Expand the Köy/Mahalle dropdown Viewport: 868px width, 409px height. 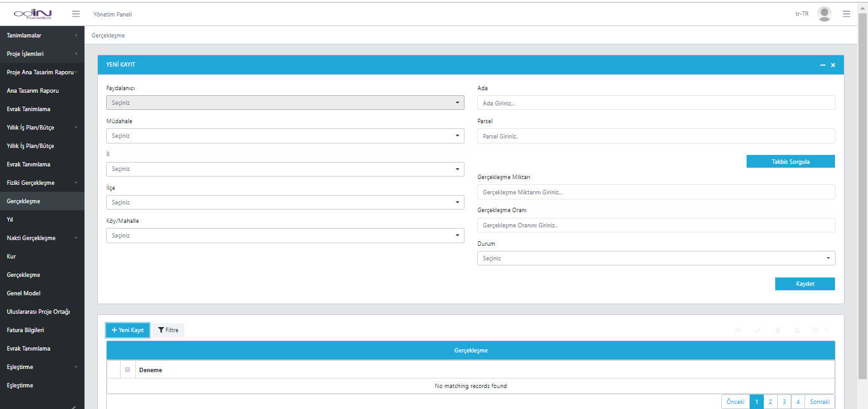point(285,236)
